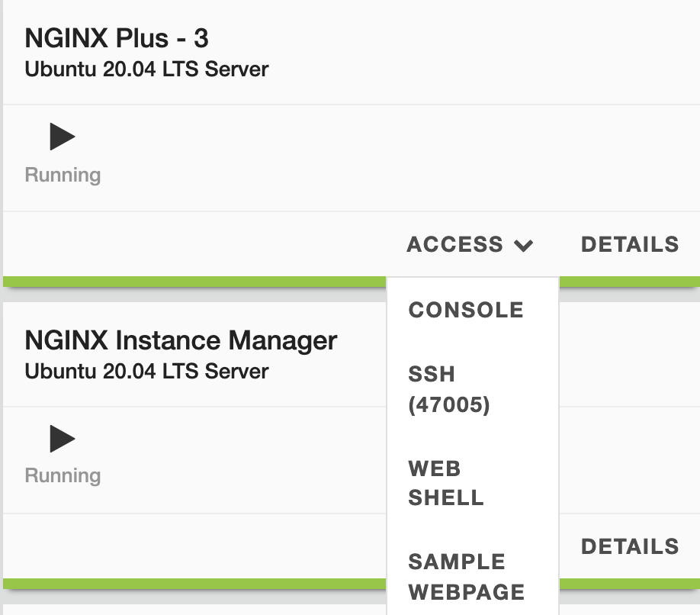Click Ubuntu 20.04 LTS Server under Instance Manager
The height and width of the screenshot is (615, 700).
click(146, 371)
